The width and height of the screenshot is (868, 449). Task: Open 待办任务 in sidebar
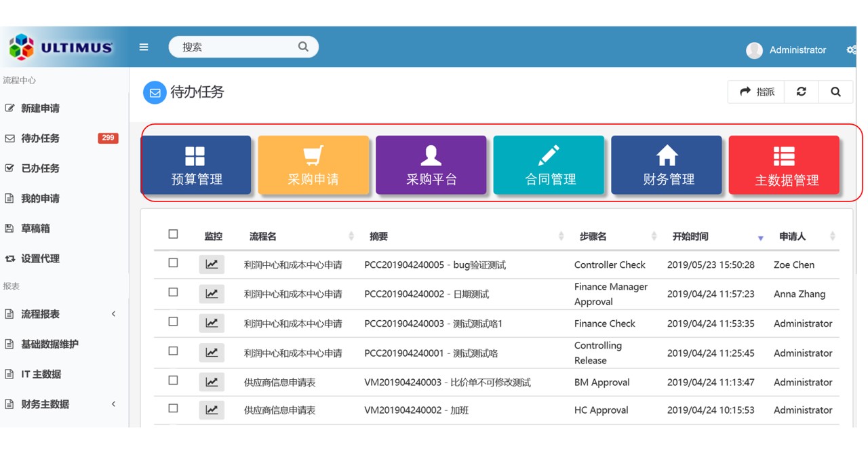(x=40, y=138)
